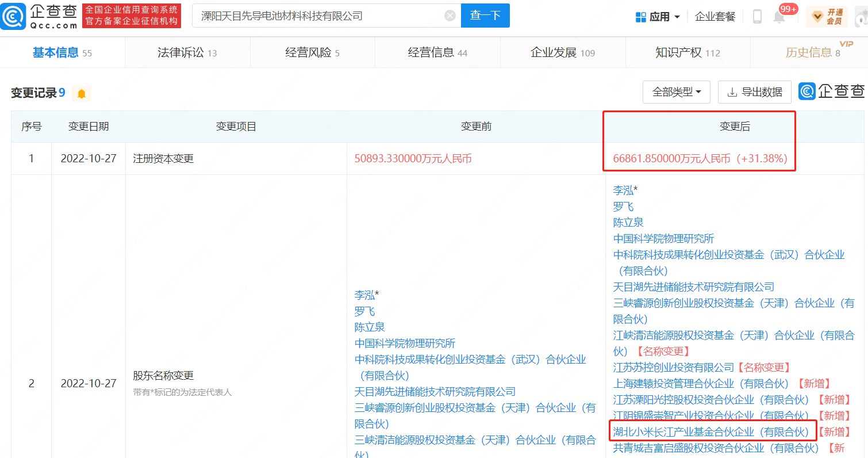868x458 pixels.
Task: Click the 查一下 search button
Action: click(485, 16)
